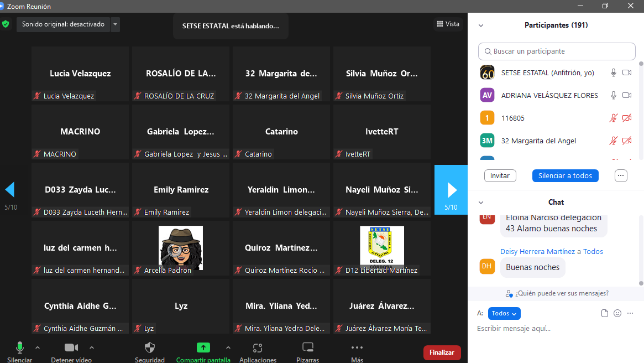Click Deisy Herrera Martínez sender link
This screenshot has height=363, width=644.
537,251
